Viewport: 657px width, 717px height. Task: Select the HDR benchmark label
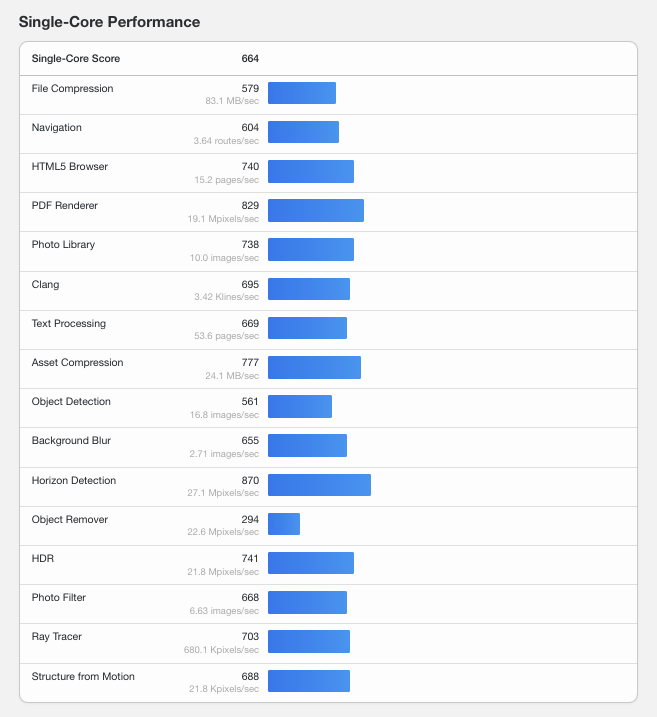(43, 558)
